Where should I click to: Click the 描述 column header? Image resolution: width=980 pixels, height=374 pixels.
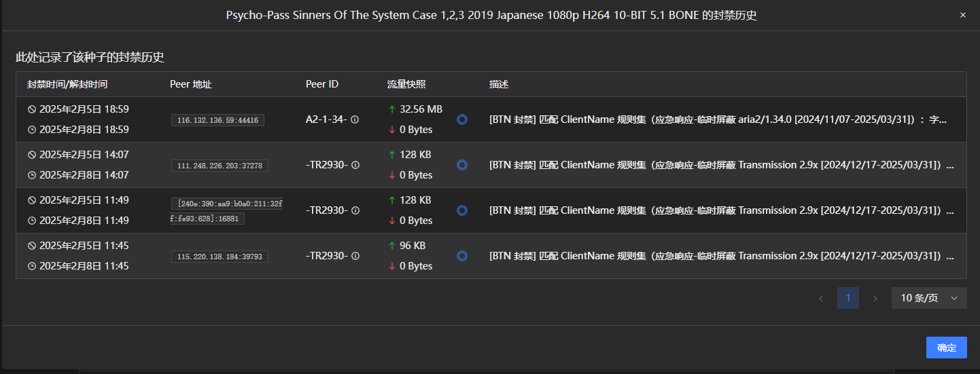499,84
